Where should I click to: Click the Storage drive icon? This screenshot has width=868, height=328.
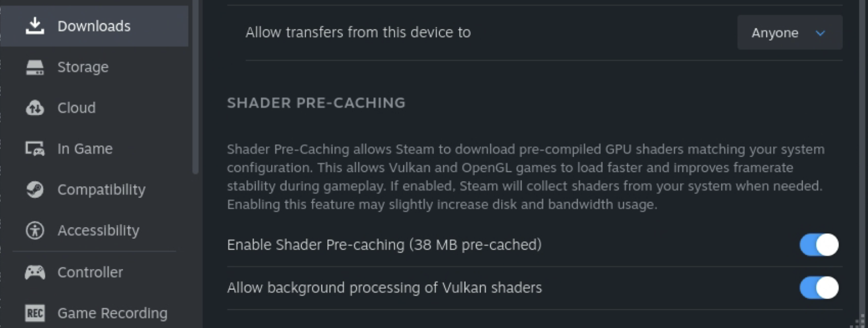[35, 68]
